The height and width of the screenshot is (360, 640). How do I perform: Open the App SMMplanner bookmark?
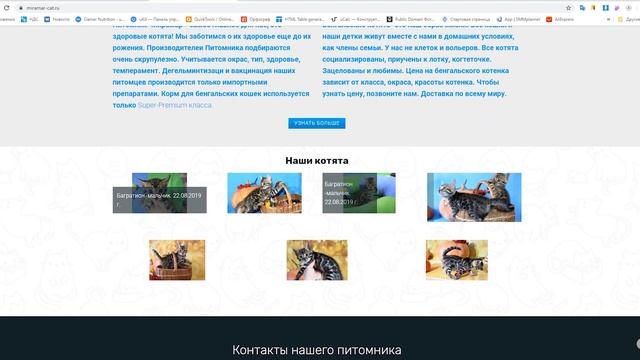518,19
